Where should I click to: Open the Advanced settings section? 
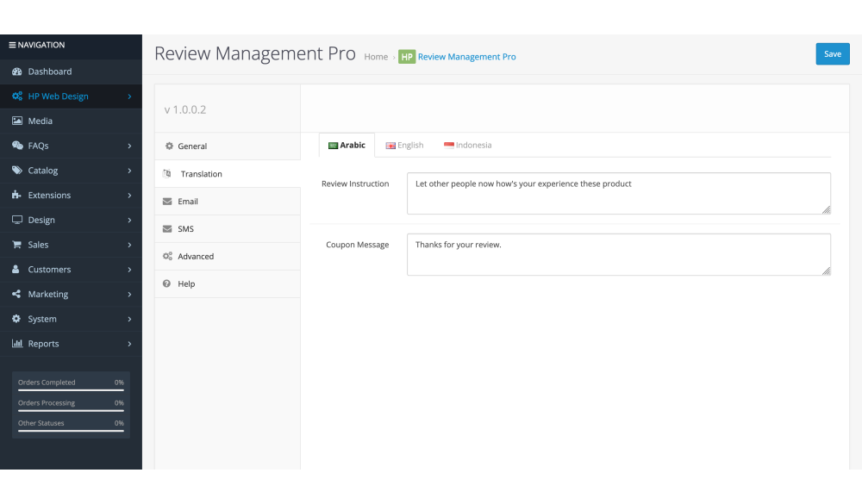coord(196,257)
